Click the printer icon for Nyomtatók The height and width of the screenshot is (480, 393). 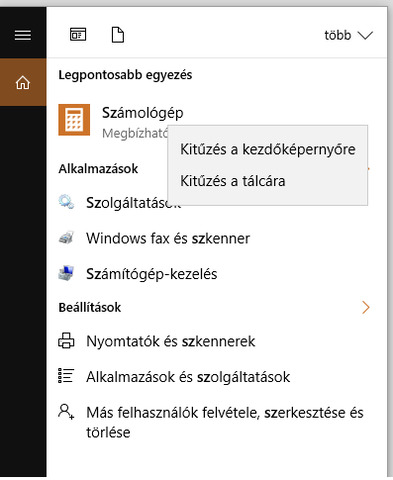tap(66, 341)
